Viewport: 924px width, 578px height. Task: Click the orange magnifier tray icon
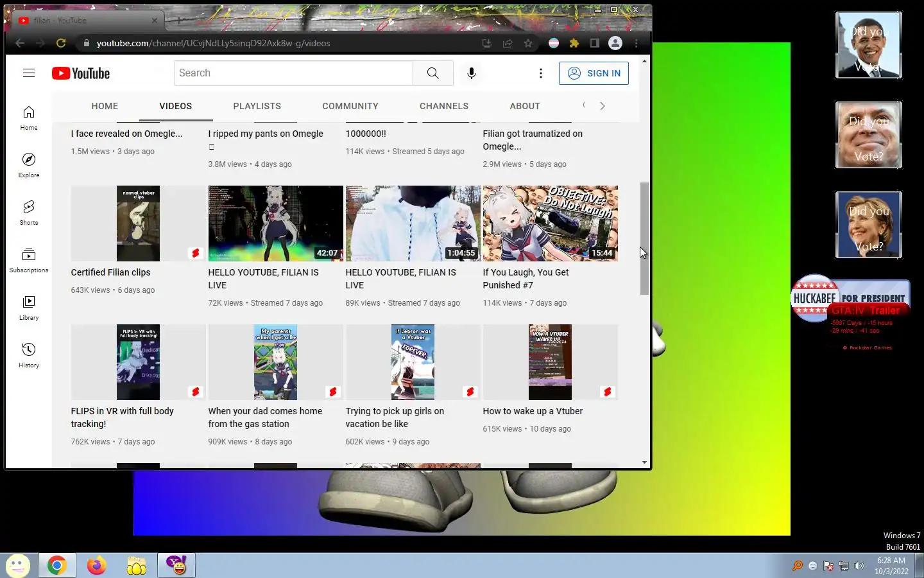click(798, 566)
